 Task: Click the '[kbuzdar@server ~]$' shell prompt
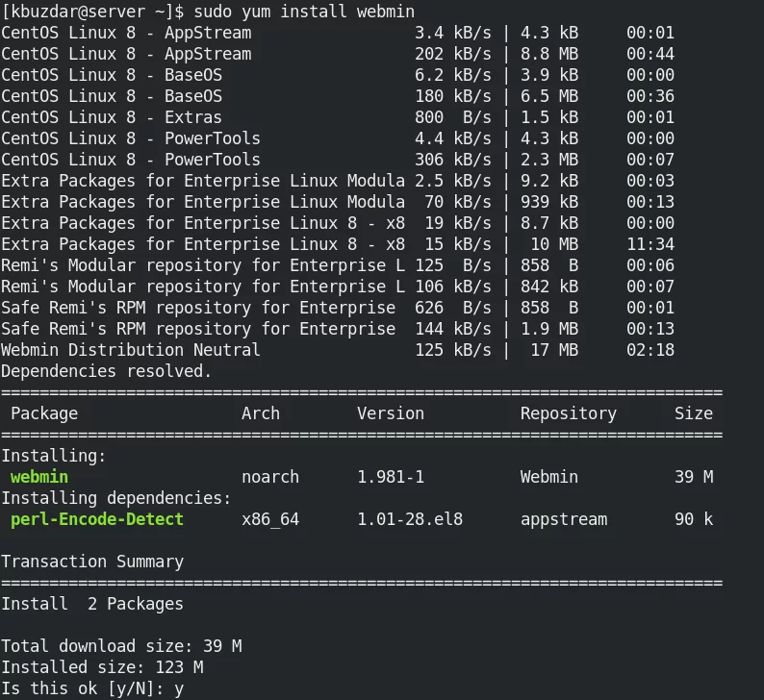coord(92,12)
